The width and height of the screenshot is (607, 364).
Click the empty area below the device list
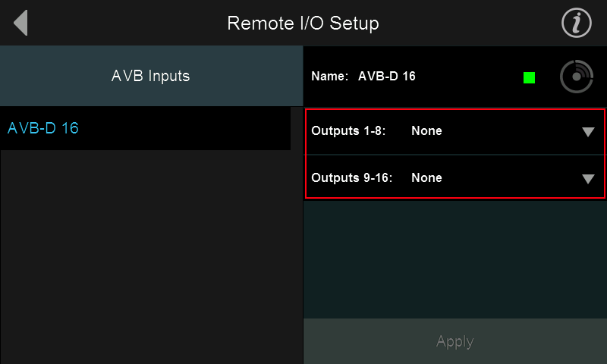pos(151,257)
